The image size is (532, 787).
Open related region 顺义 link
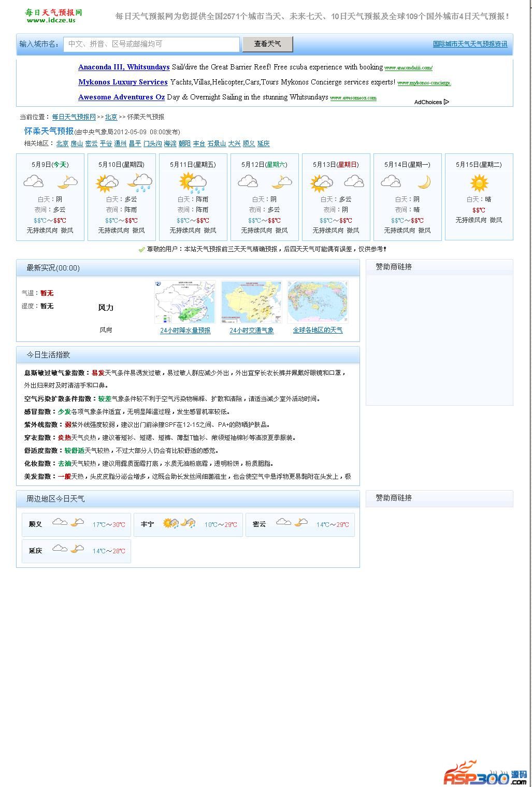point(249,144)
